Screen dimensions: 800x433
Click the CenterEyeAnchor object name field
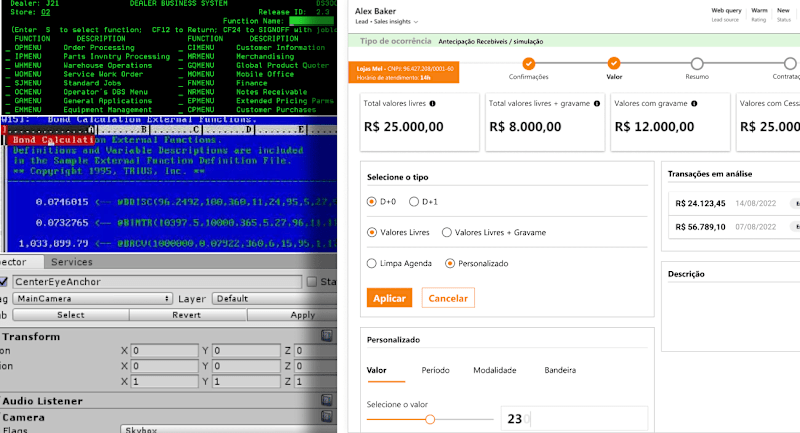coord(157,282)
